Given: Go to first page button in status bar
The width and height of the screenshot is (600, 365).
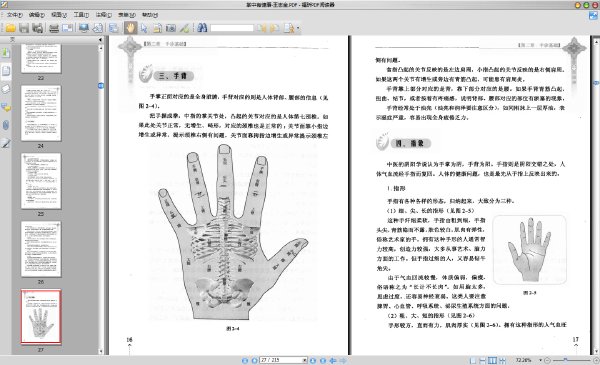Looking at the screenshot, I should click(245, 360).
